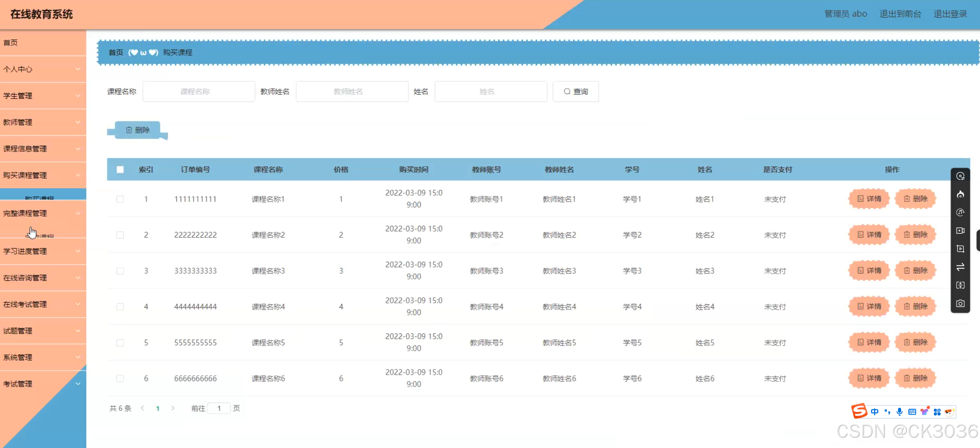Click the camera screenshot icon in floating toolbar
The width and height of the screenshot is (980, 448).
point(960,303)
